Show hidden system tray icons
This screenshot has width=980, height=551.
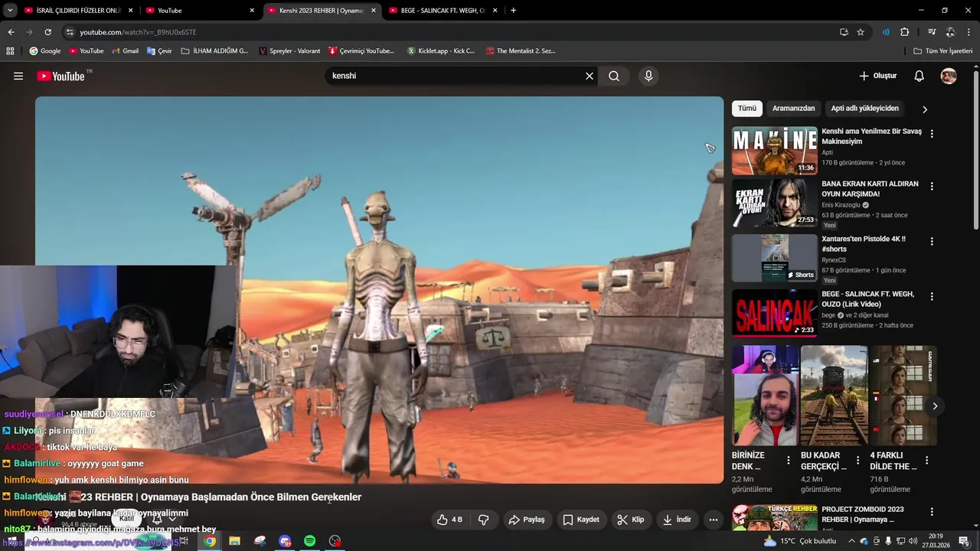coord(851,541)
